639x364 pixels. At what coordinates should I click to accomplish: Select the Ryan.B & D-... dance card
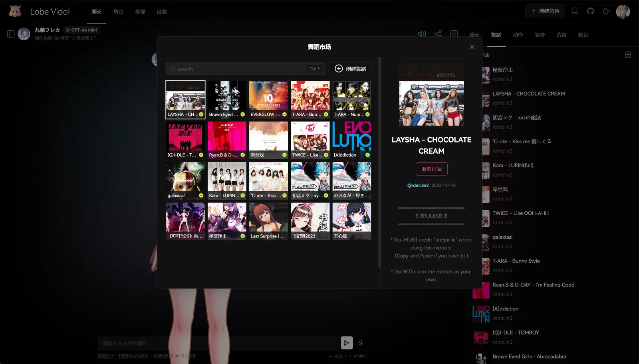point(227,140)
